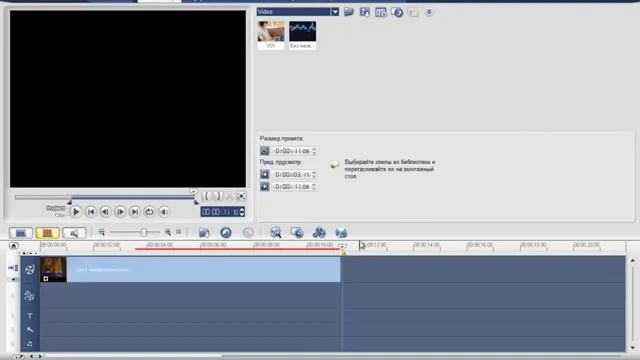The width and height of the screenshot is (640, 360).
Task: Open the track manager icon
Action: (x=319, y=233)
